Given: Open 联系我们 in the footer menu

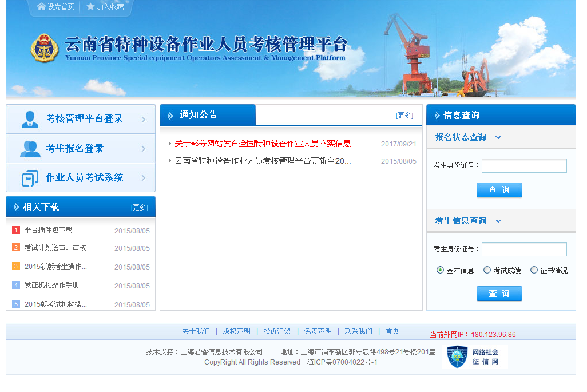Looking at the screenshot, I should (358, 331).
